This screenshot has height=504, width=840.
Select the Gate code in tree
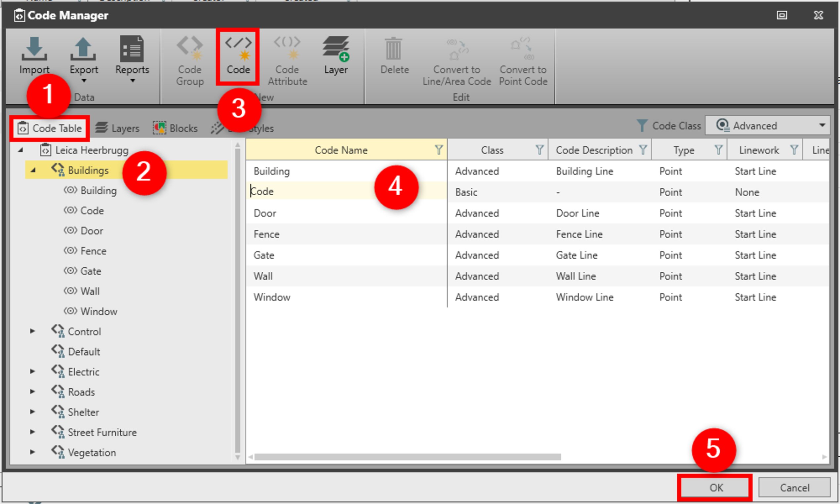(x=83, y=271)
